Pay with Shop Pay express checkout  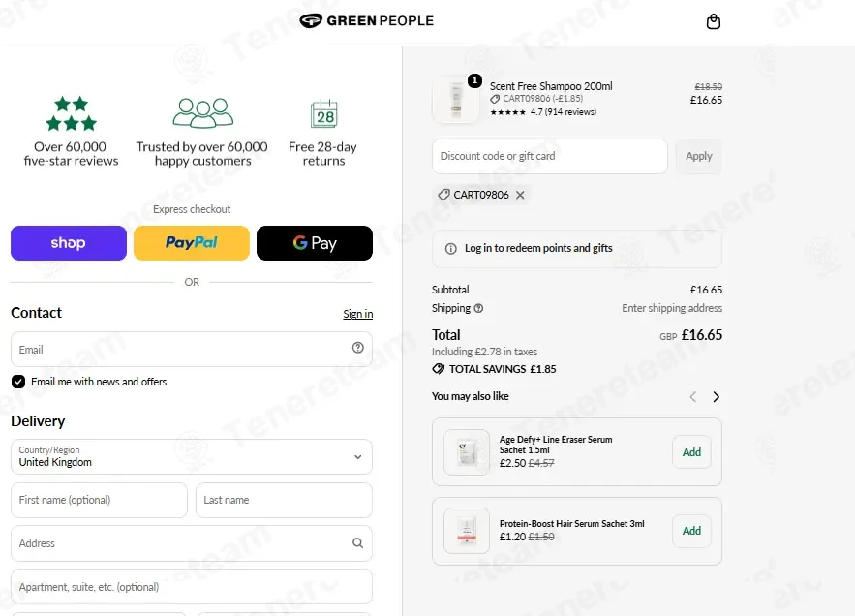pyautogui.click(x=69, y=243)
